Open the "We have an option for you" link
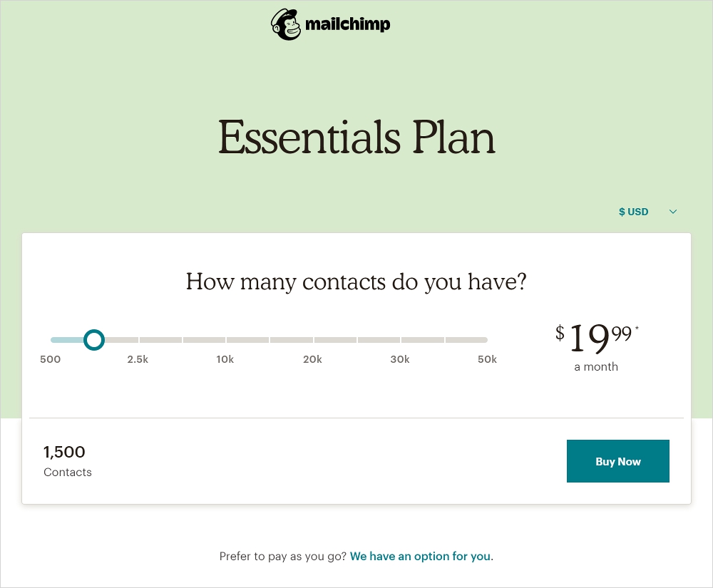 (420, 556)
